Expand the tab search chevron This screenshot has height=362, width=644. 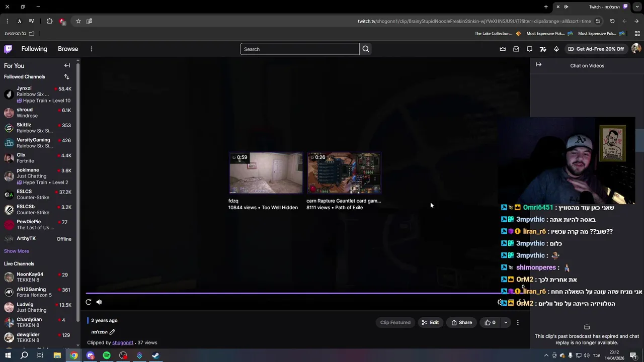coord(637,7)
